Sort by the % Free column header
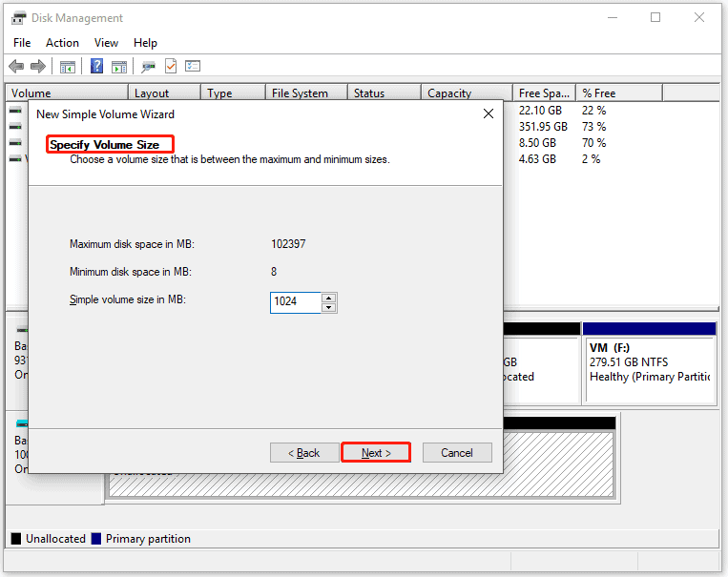The width and height of the screenshot is (728, 577). click(619, 93)
